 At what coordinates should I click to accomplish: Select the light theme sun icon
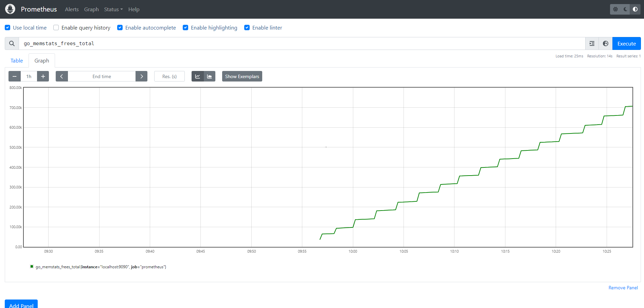(x=615, y=9)
